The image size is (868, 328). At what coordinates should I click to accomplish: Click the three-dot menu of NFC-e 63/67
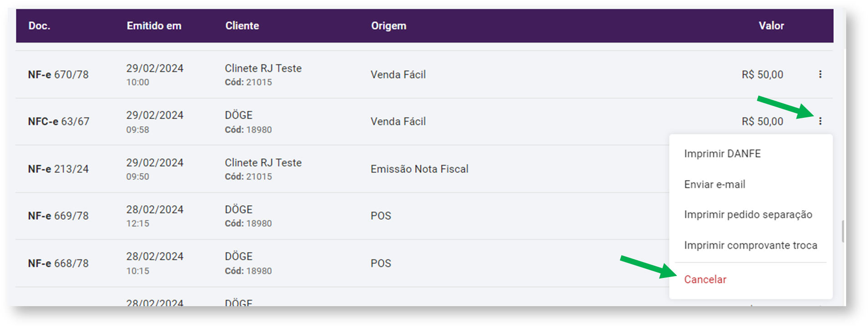pyautogui.click(x=820, y=121)
